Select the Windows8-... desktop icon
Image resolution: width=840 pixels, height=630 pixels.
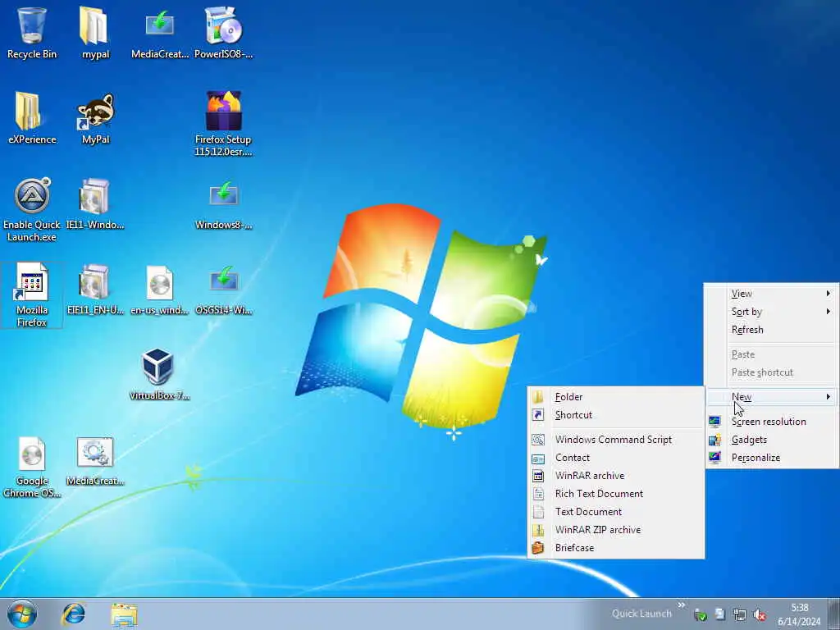(x=223, y=203)
